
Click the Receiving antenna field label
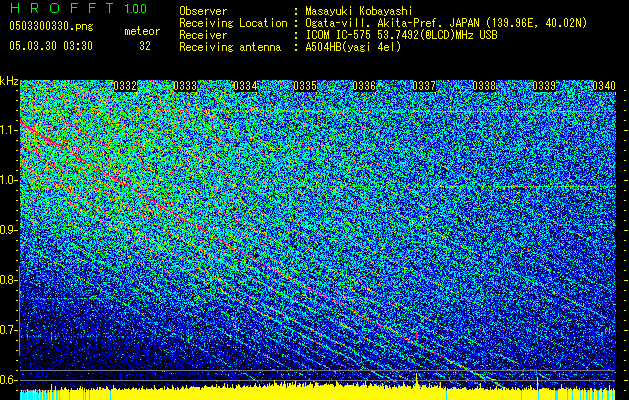[x=230, y=47]
